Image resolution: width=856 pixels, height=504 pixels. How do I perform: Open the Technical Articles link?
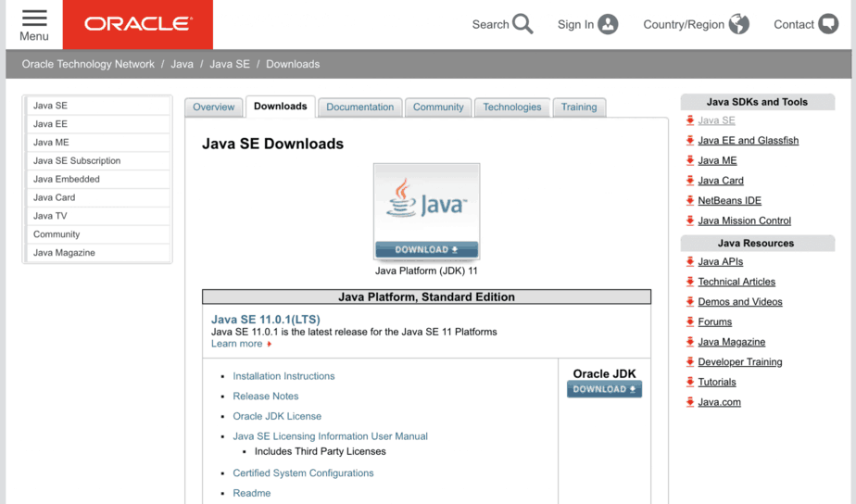tap(736, 282)
